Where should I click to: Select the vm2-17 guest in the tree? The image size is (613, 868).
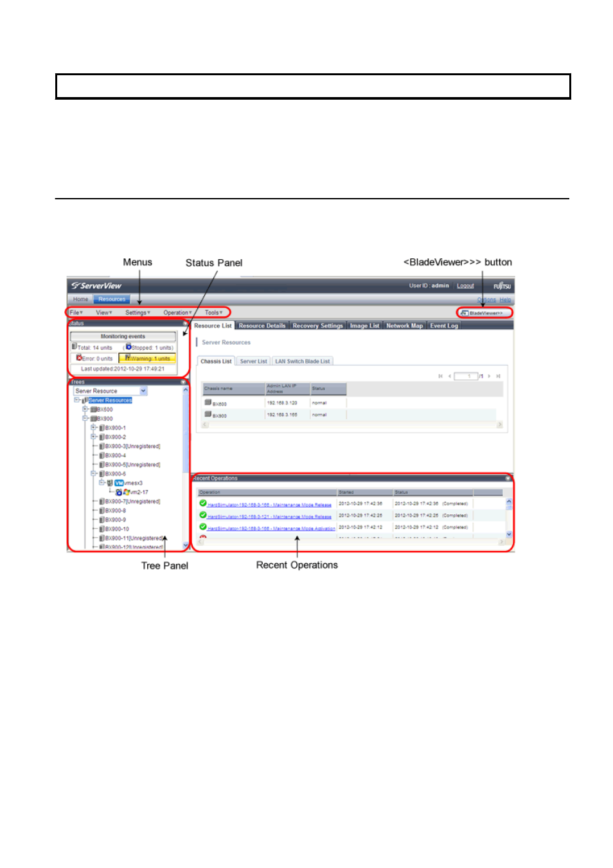click(139, 493)
